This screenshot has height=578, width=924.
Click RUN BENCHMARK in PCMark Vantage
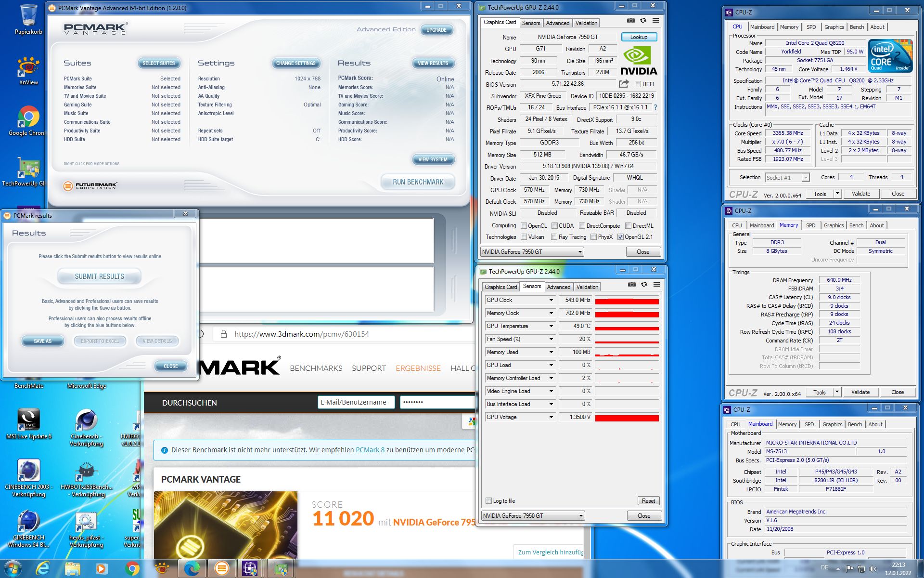pos(418,182)
